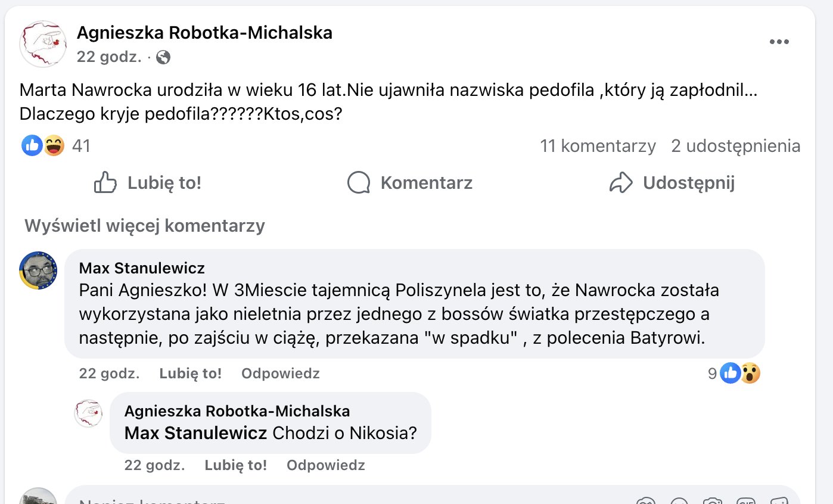
Task: Open the post options three-dots menu
Action: coord(779,42)
